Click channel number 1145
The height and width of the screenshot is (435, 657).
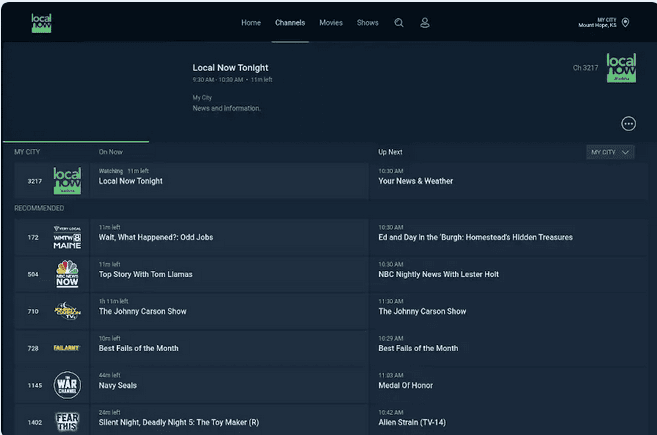click(35, 385)
